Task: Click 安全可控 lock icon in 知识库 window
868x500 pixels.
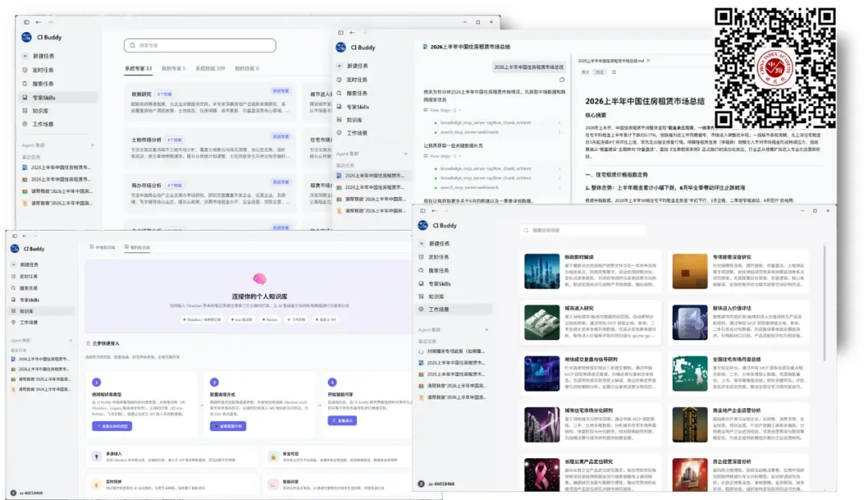Action: click(x=273, y=457)
